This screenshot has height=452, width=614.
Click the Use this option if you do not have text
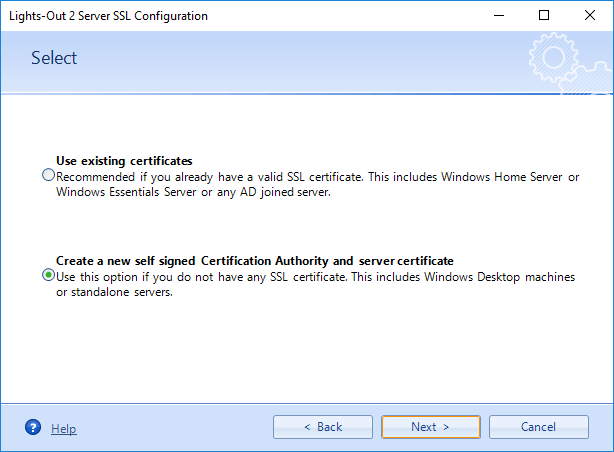[316, 284]
